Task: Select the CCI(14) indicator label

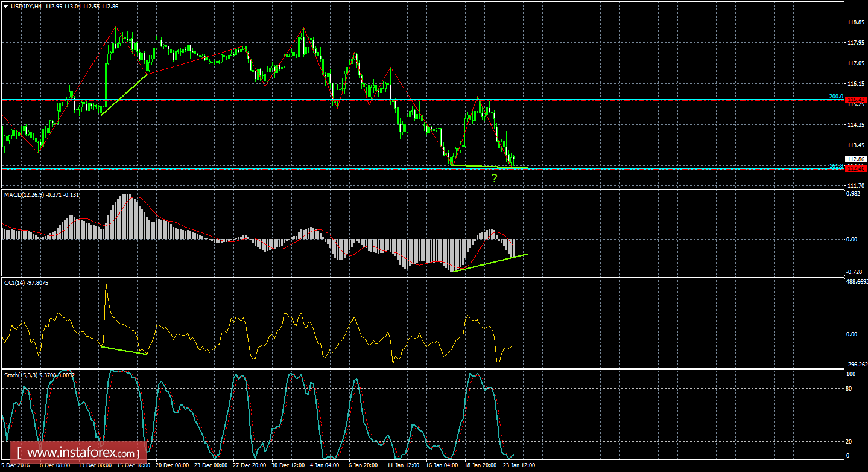Action: click(14, 281)
